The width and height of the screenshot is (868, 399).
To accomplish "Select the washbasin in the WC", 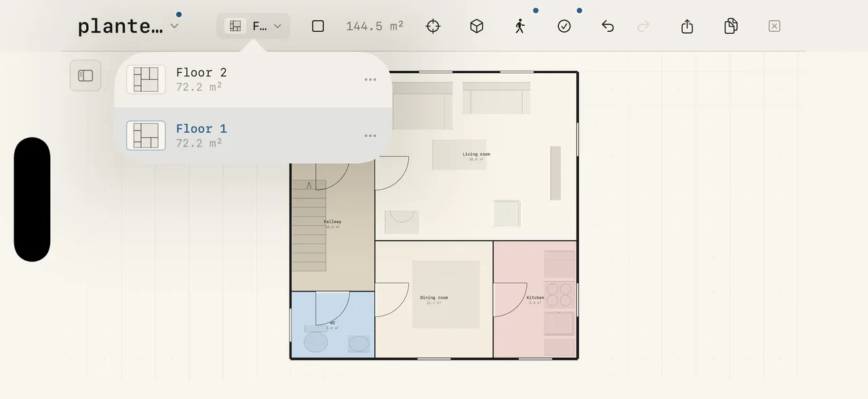I will (x=359, y=343).
